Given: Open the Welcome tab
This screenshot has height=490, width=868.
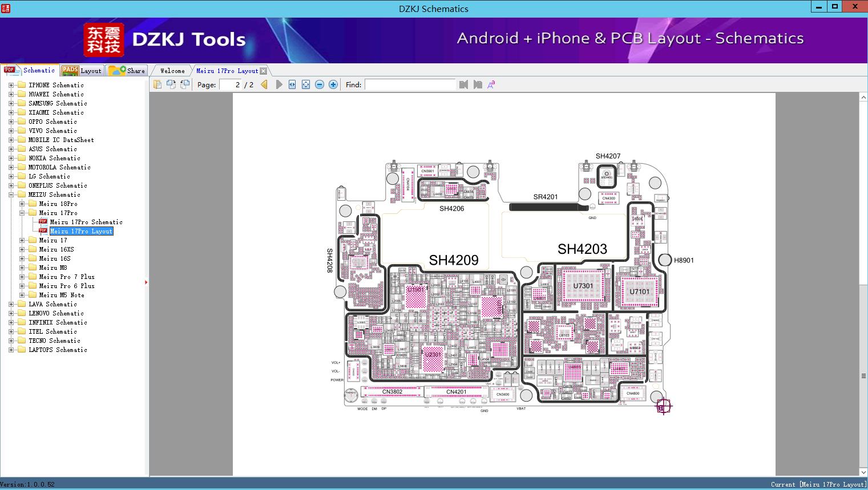Looking at the screenshot, I should (x=172, y=71).
